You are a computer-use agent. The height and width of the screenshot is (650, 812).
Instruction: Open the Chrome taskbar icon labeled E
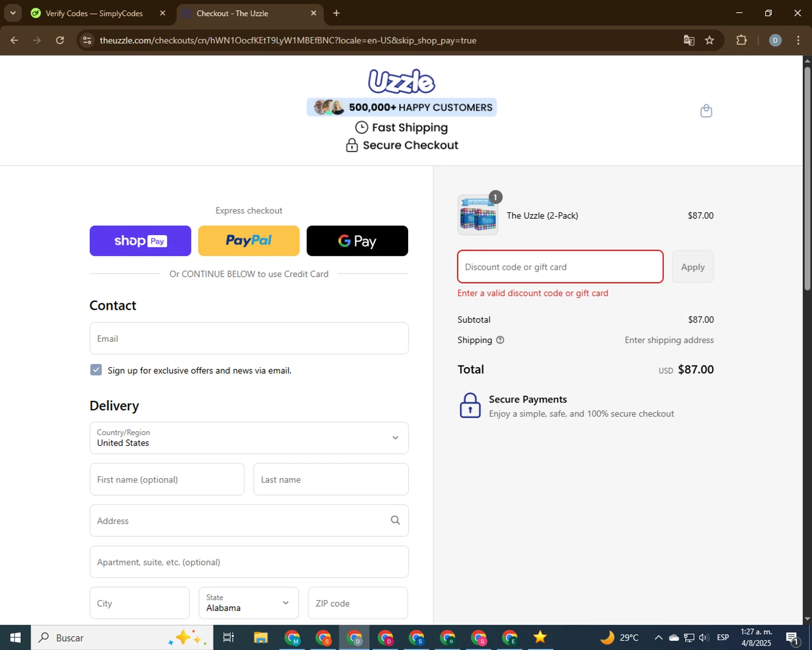pyautogui.click(x=510, y=638)
